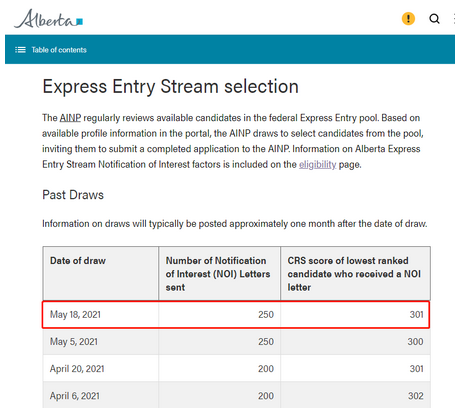Image resolution: width=460 pixels, height=411 pixels.
Task: Open the search magnifier icon
Action: pos(434,19)
